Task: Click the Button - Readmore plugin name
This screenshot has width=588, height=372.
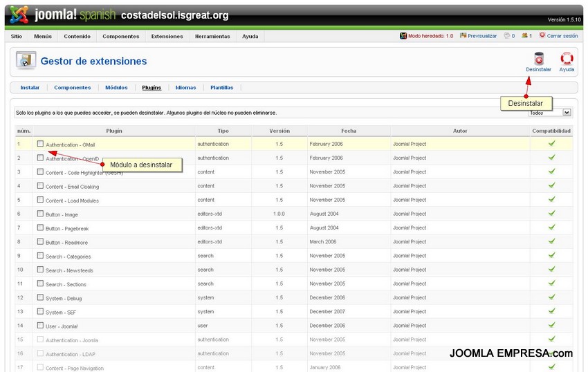Action: coord(66,243)
